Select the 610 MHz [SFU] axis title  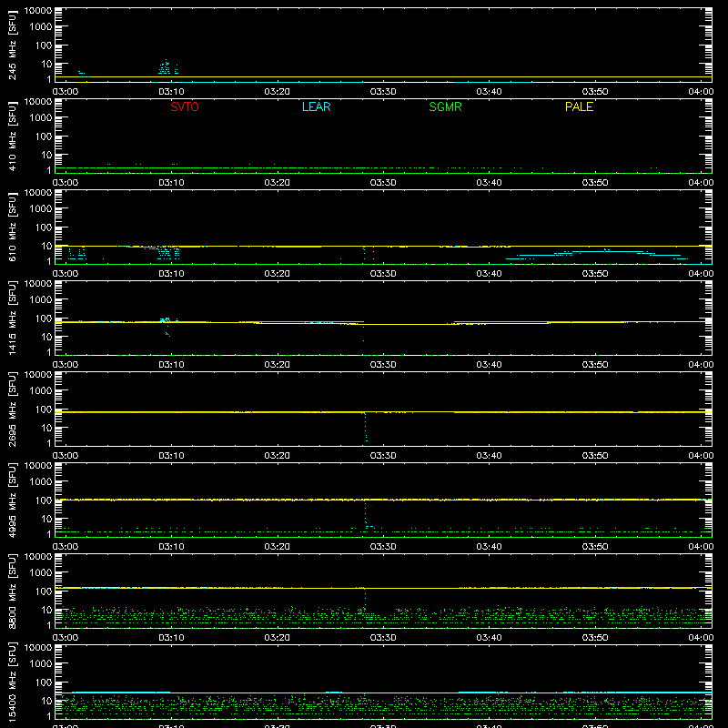coord(12,227)
